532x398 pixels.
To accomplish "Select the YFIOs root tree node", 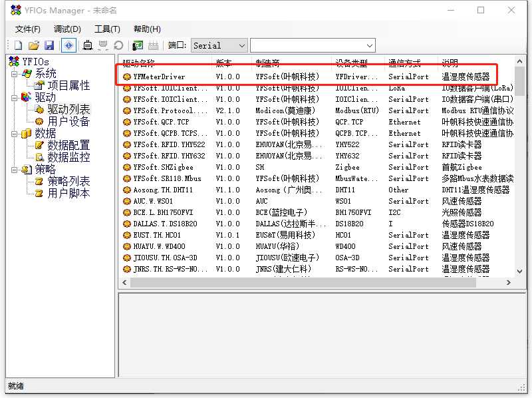I will [35, 61].
